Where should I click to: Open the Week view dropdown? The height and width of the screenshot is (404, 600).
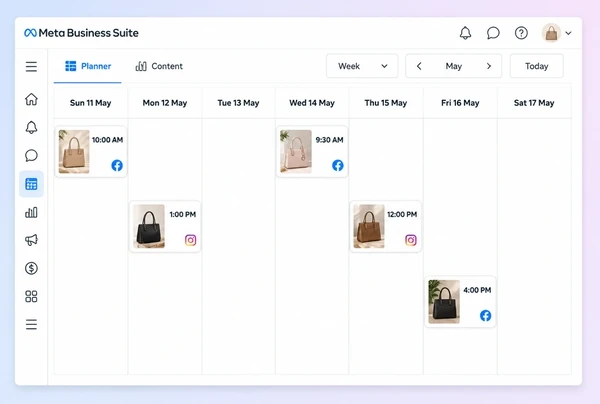point(362,66)
